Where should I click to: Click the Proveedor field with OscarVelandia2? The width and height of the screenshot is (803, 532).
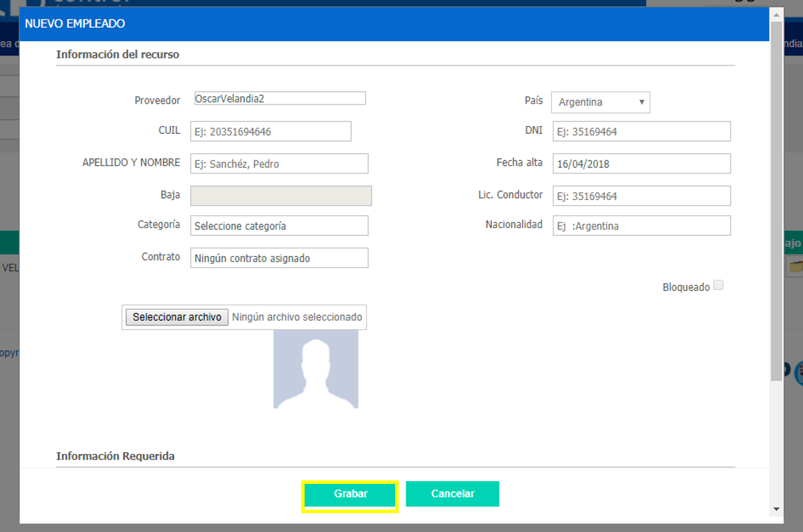pyautogui.click(x=280, y=98)
